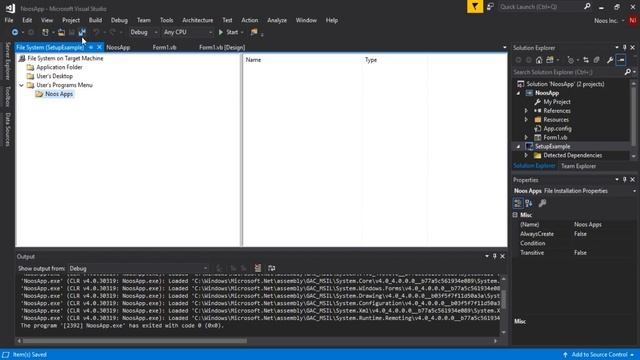Click the Output vertical scrollbar thumb
This screenshot has height=360, width=640.
[503, 300]
